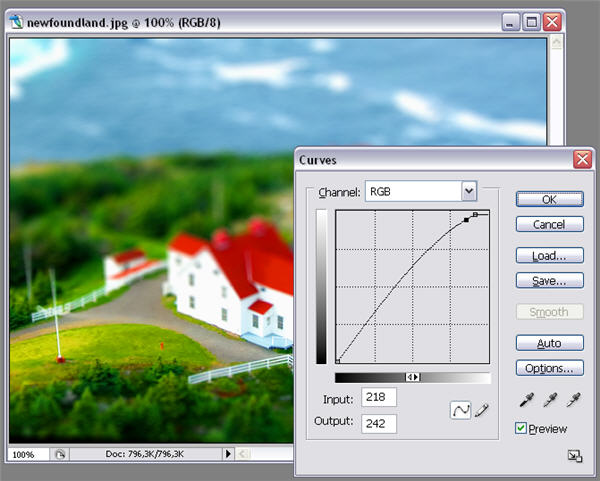600x481 pixels.
Task: Click the Save... button
Action: click(549, 281)
